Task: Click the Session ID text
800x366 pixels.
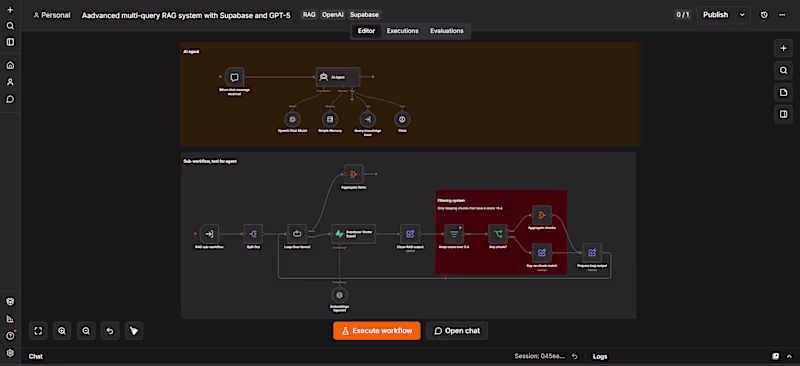Action: pyautogui.click(x=540, y=356)
